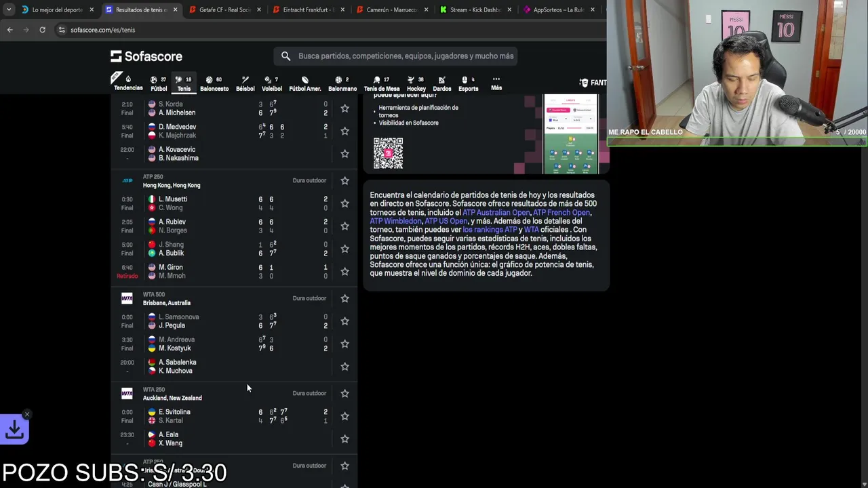Screen dimensions: 868x488
Task: Open the A. Rublev match row
Action: tap(235, 226)
